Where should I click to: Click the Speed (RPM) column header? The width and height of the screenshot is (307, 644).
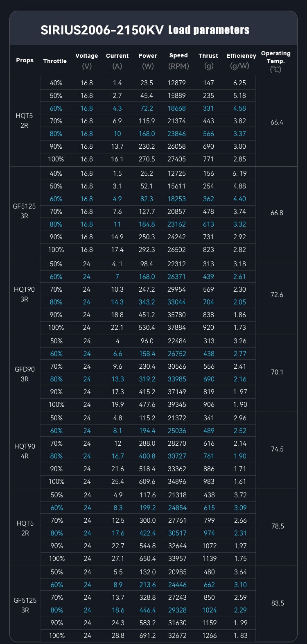tap(178, 60)
